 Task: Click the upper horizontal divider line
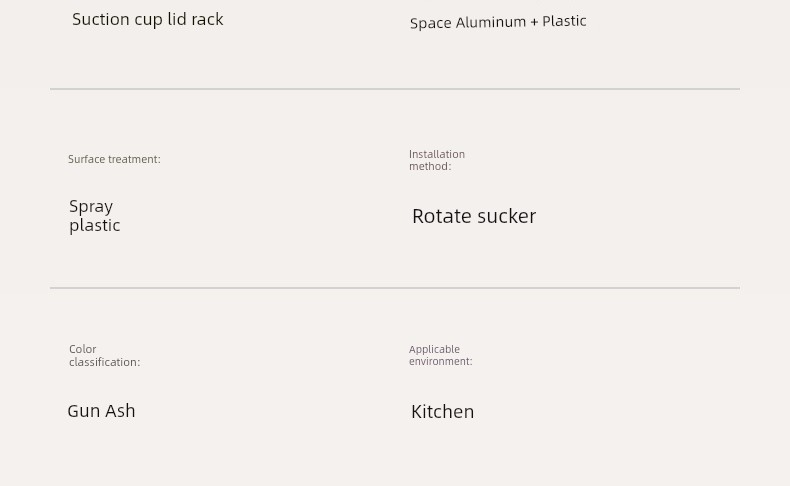(395, 89)
